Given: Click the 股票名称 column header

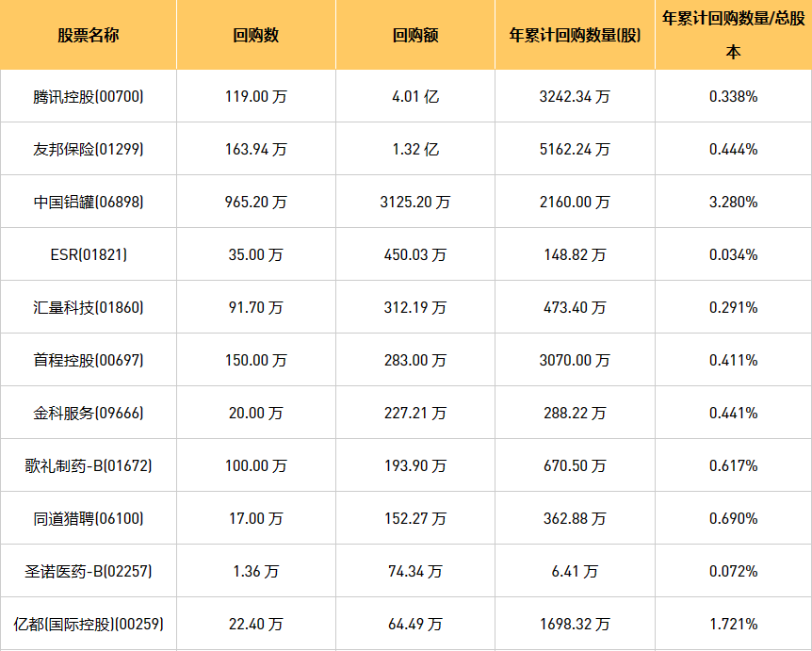Looking at the screenshot, I should click(x=88, y=36).
